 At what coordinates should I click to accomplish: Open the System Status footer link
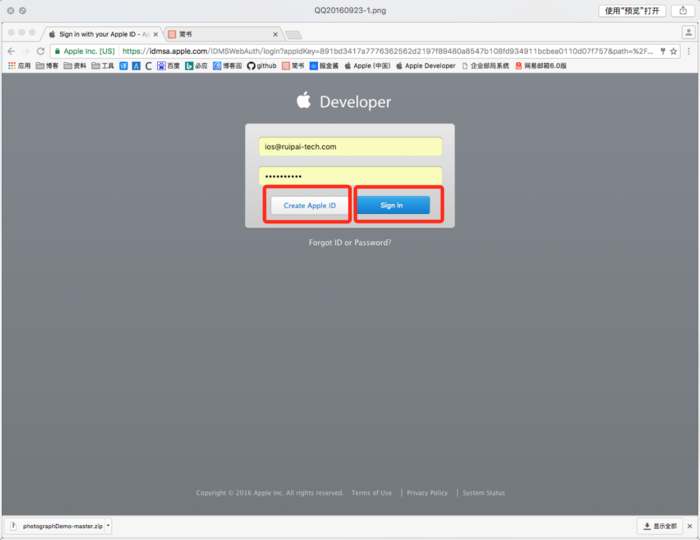point(483,493)
